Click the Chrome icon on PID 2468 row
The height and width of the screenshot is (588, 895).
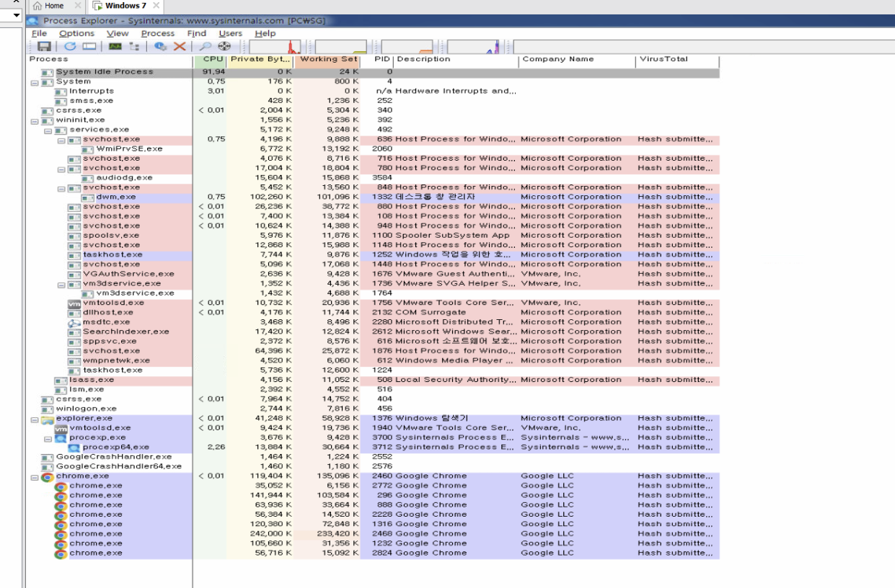(x=61, y=534)
